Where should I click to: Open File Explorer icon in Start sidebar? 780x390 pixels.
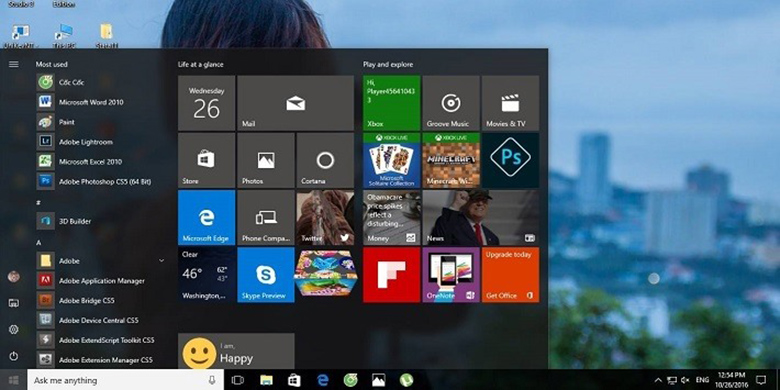14,303
